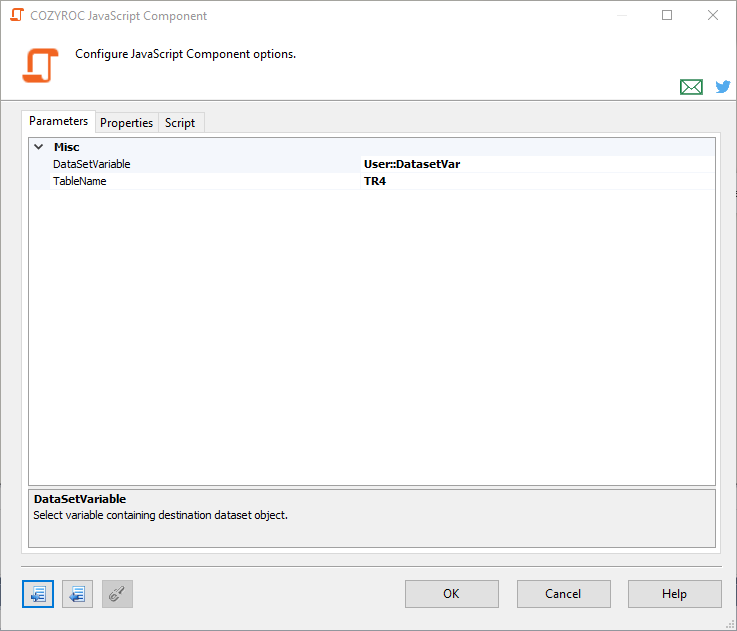Confirm with the OK button
Image resolution: width=737 pixels, height=631 pixels.
[x=452, y=594]
